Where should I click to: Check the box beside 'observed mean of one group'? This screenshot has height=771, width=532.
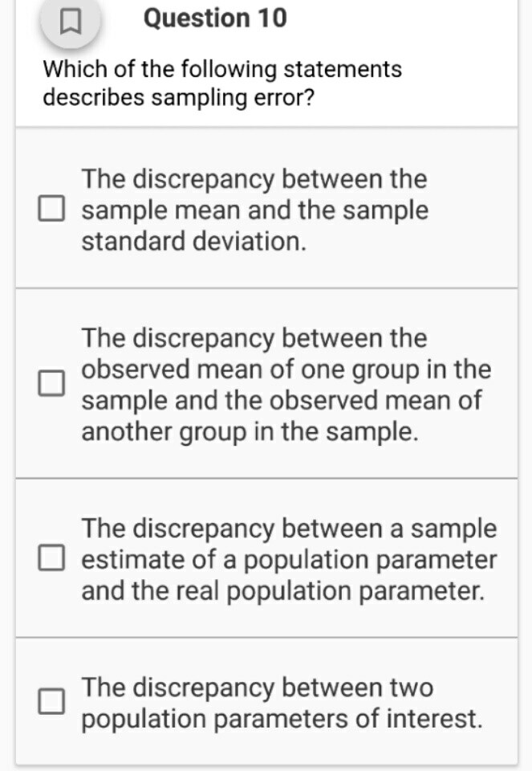tap(51, 383)
